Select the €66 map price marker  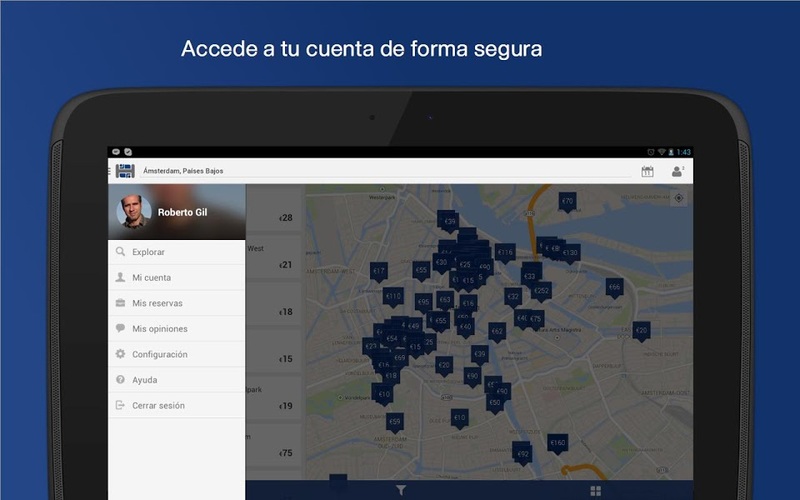click(614, 288)
